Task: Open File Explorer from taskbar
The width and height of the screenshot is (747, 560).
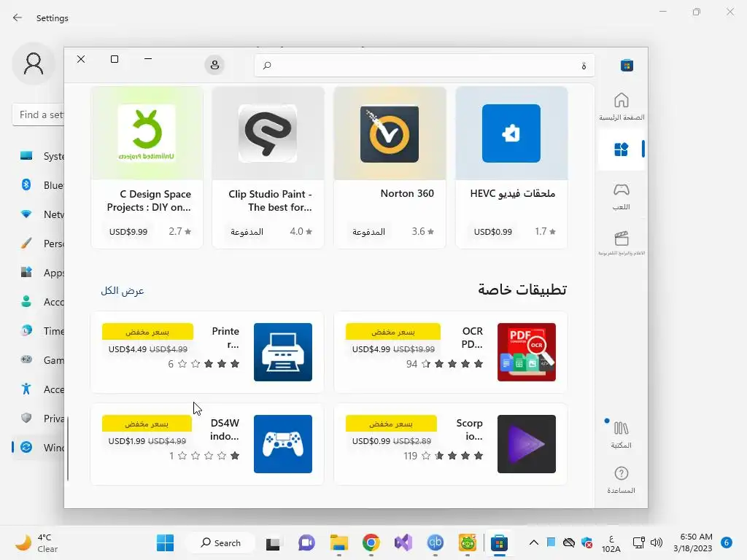Action: pos(339,542)
